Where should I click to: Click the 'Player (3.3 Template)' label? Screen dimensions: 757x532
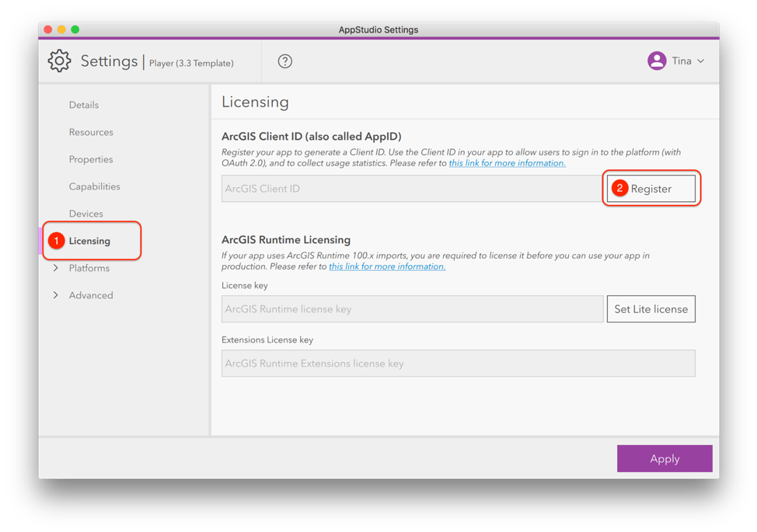click(x=191, y=63)
